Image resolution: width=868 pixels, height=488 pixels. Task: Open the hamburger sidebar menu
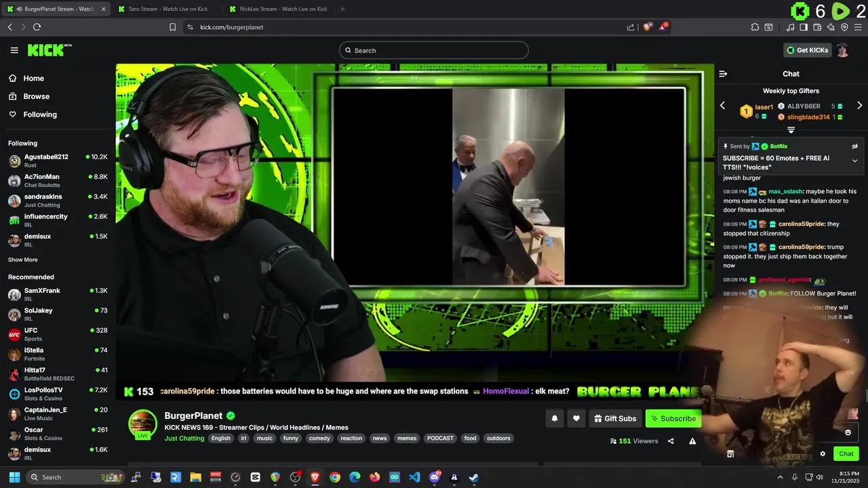tap(14, 50)
